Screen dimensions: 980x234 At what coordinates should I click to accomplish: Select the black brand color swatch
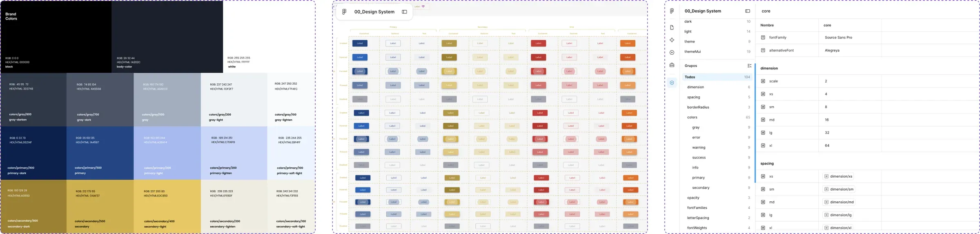pyautogui.click(x=56, y=37)
